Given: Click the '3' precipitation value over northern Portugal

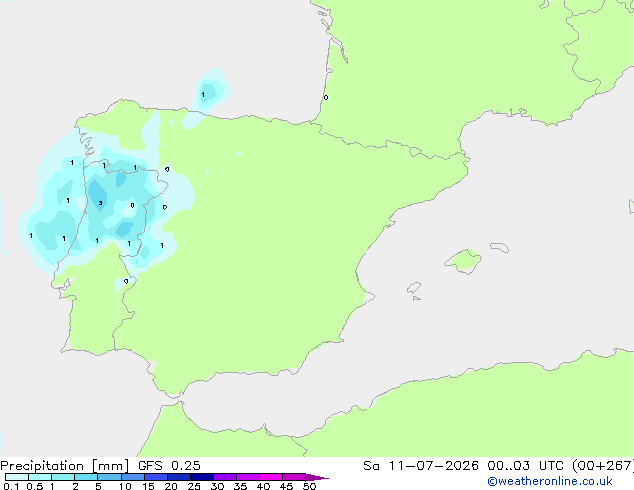Looking at the screenshot, I should (100, 203).
